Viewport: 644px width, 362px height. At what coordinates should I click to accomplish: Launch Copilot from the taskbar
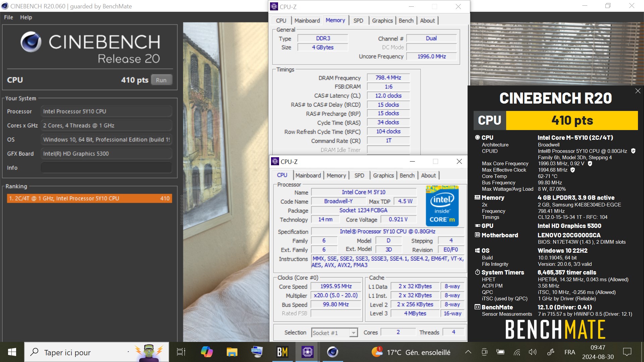coord(207,352)
